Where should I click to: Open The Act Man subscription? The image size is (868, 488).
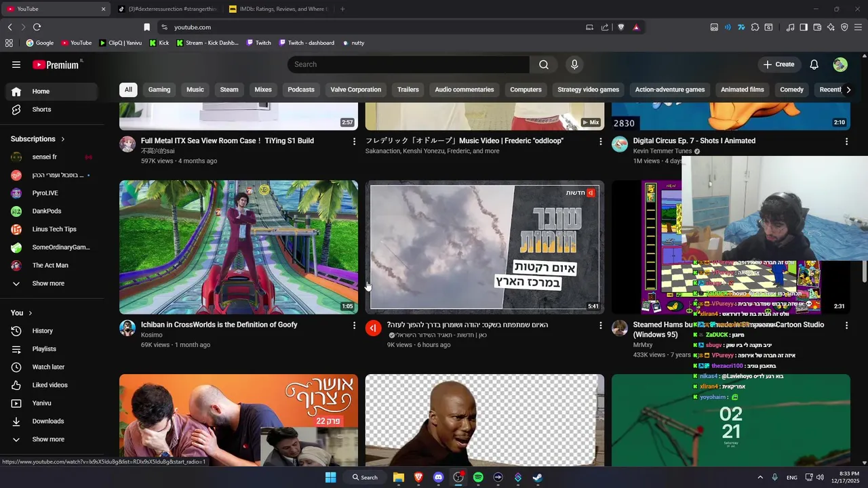(52, 265)
